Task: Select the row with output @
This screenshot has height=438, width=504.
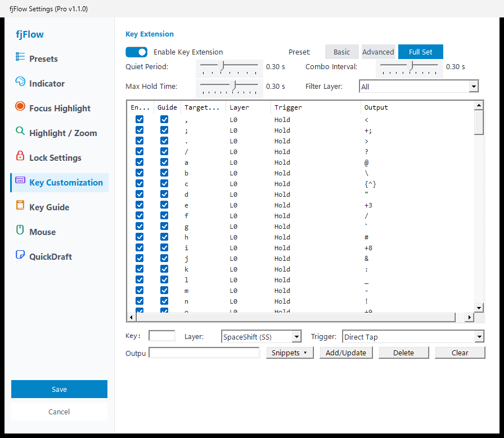Action: click(x=300, y=162)
